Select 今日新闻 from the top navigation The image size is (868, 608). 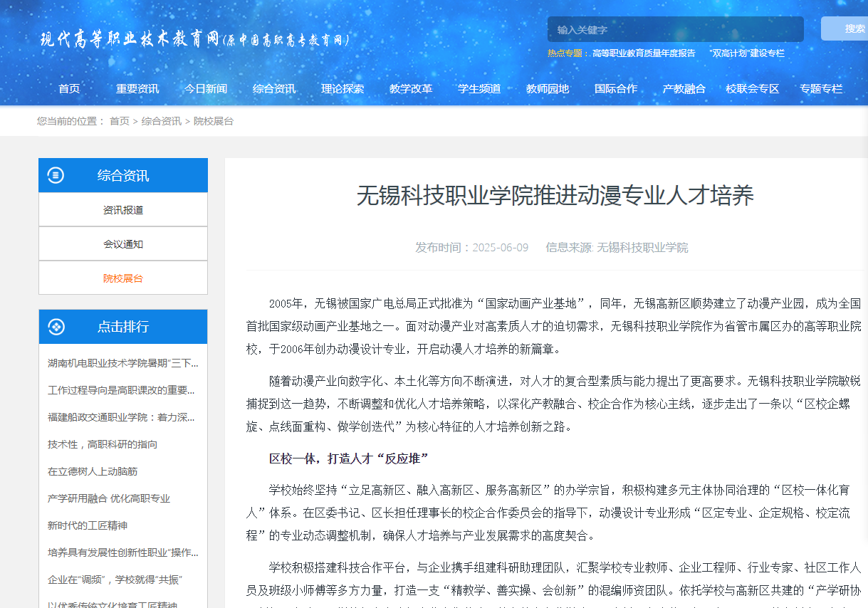206,89
